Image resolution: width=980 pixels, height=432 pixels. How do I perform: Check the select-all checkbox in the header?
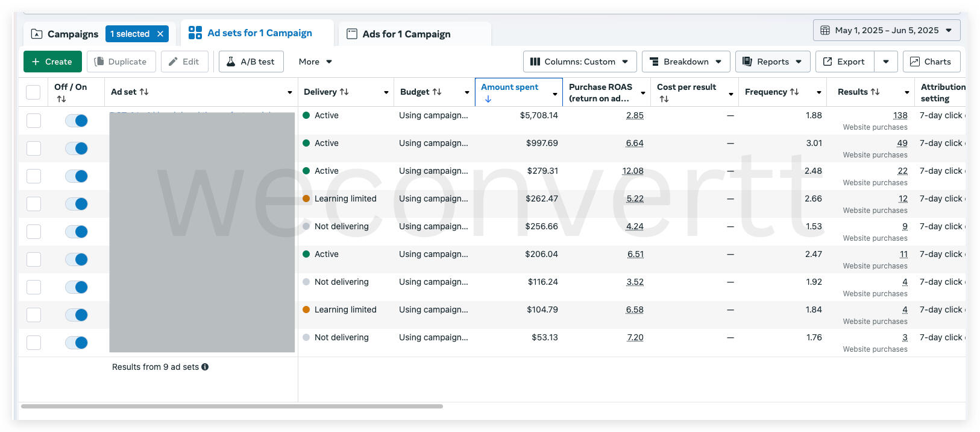pyautogui.click(x=33, y=92)
